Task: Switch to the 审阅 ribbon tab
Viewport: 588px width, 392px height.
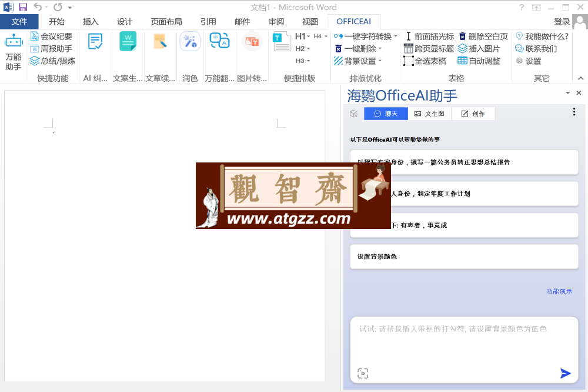Action: pos(276,22)
